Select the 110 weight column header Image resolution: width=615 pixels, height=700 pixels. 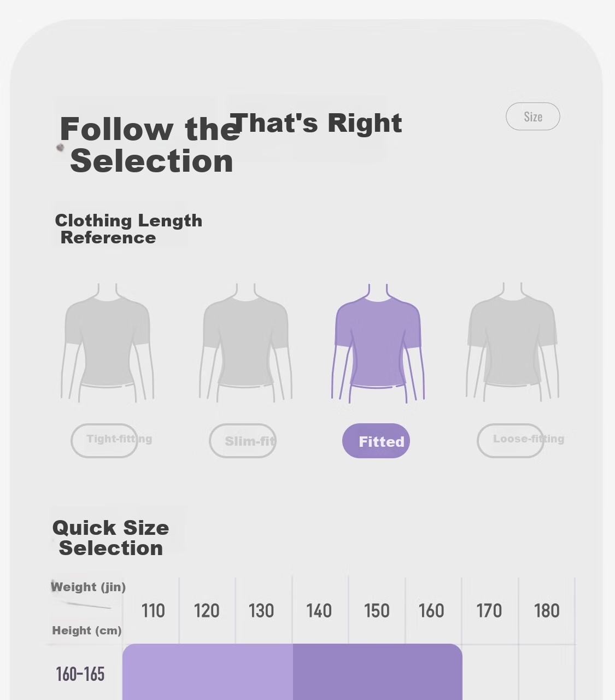click(153, 610)
